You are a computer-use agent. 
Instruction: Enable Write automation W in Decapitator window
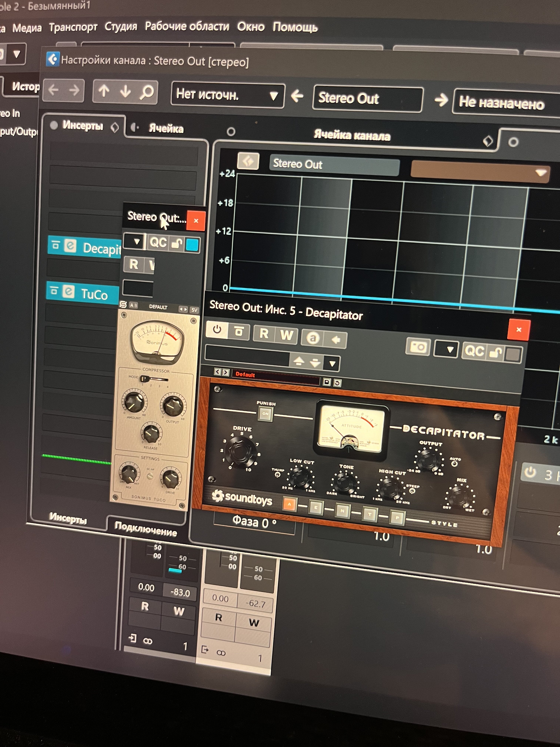(x=286, y=335)
